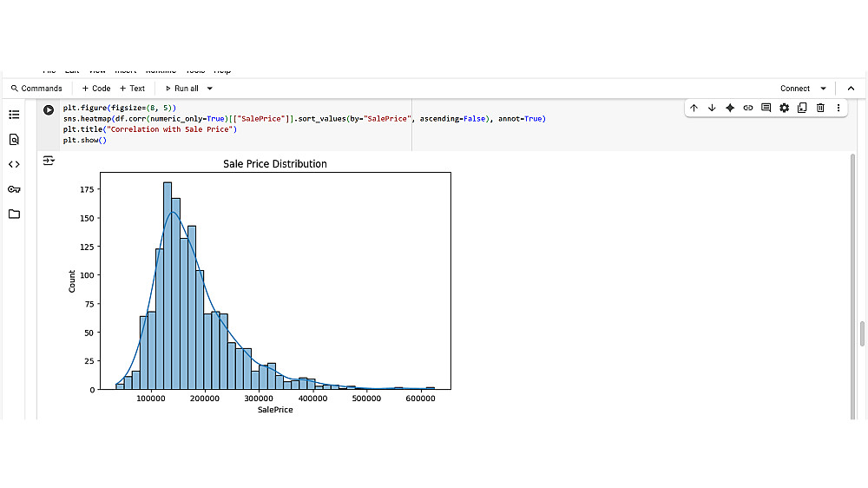Collapse the header with chevron
The height and width of the screenshot is (488, 868).
851,89
